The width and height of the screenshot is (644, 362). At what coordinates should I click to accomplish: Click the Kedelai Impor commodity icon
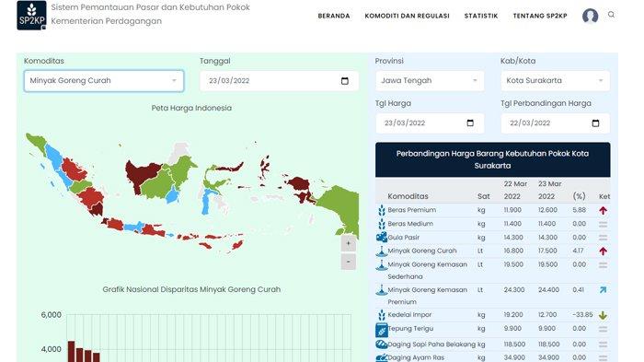coord(382,315)
